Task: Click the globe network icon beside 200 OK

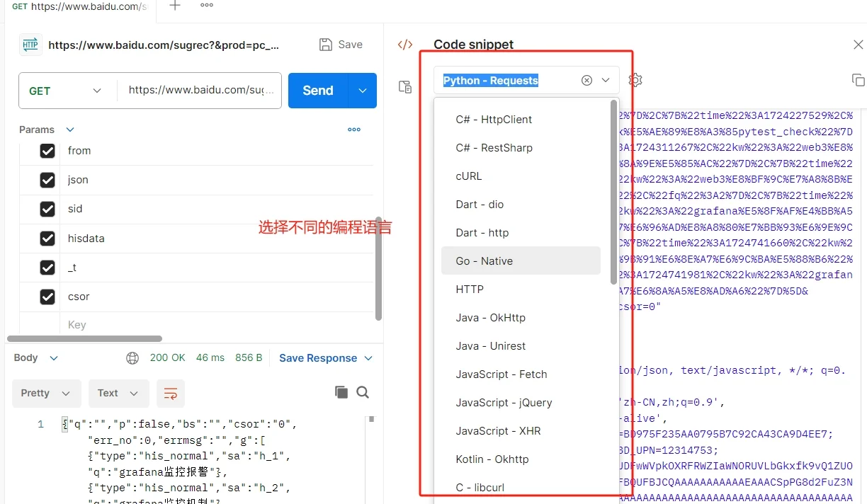Action: click(x=132, y=357)
